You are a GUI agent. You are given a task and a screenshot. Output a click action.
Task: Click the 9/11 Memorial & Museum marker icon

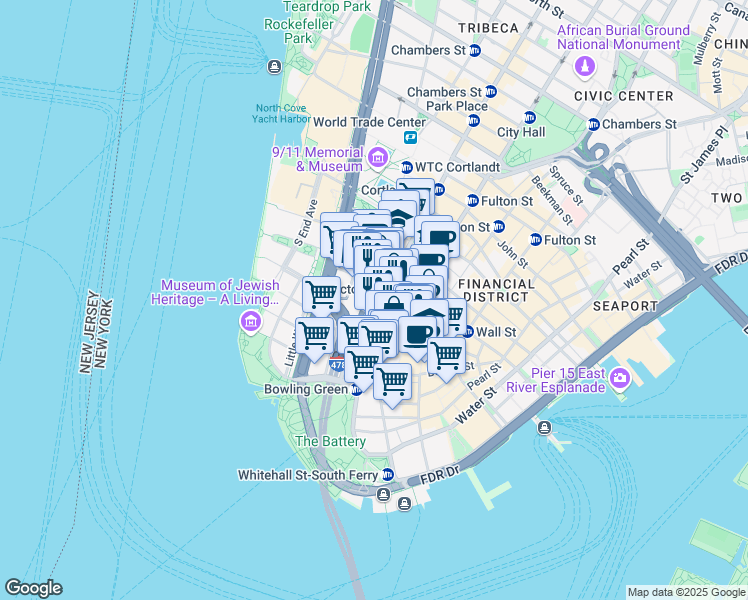378,158
